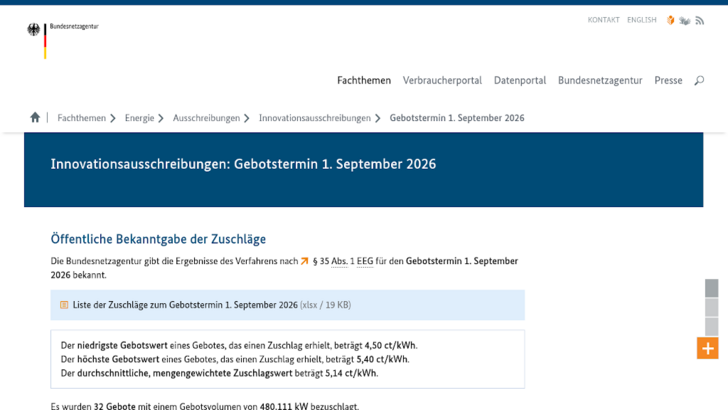
Task: Open the Datenportal menu item
Action: pyautogui.click(x=520, y=80)
